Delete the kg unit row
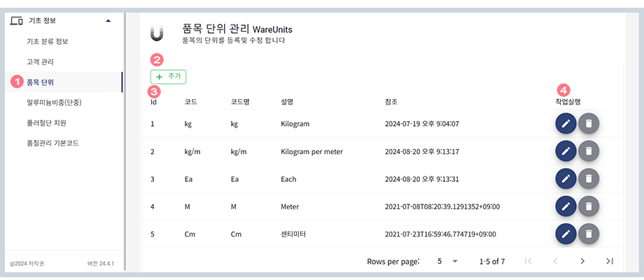644x280 pixels. pos(589,124)
